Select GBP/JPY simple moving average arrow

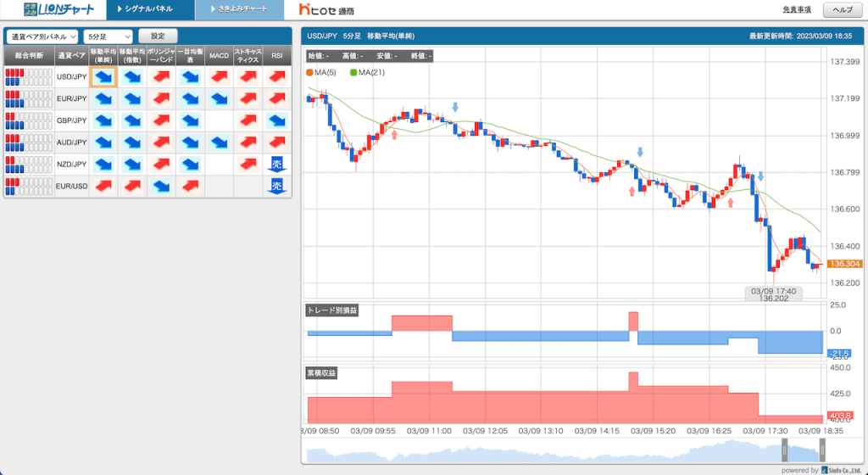coord(103,120)
